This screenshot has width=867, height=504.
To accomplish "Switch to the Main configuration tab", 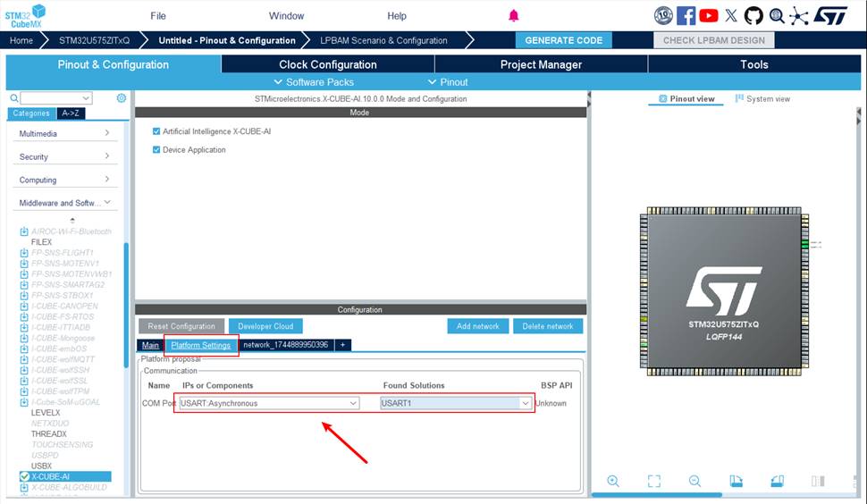I will coord(150,346).
